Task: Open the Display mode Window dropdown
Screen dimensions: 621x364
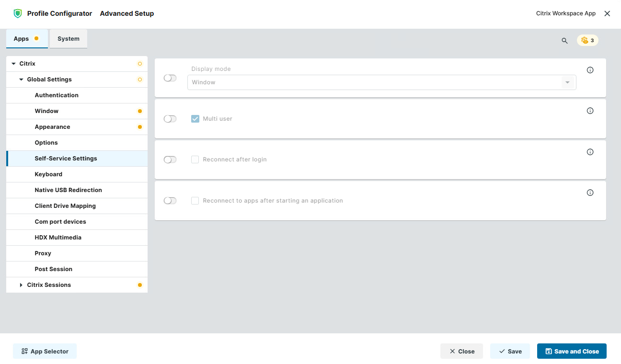Action: (x=381, y=82)
